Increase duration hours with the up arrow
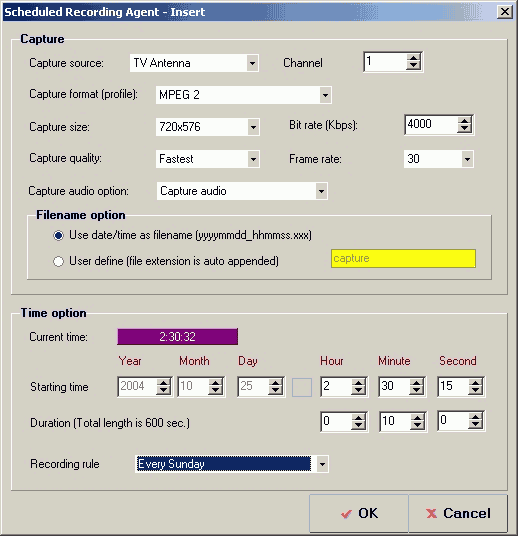Image resolution: width=518 pixels, height=536 pixels. [x=358, y=417]
